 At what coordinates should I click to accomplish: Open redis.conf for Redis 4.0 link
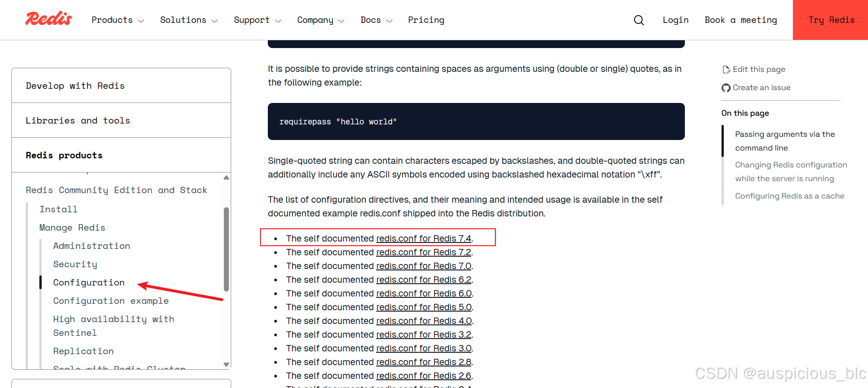(x=424, y=321)
